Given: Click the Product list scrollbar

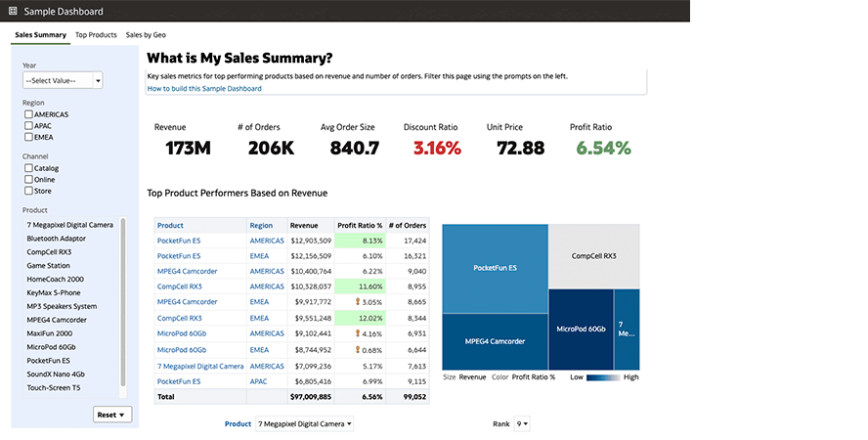Looking at the screenshot, I should (123, 301).
